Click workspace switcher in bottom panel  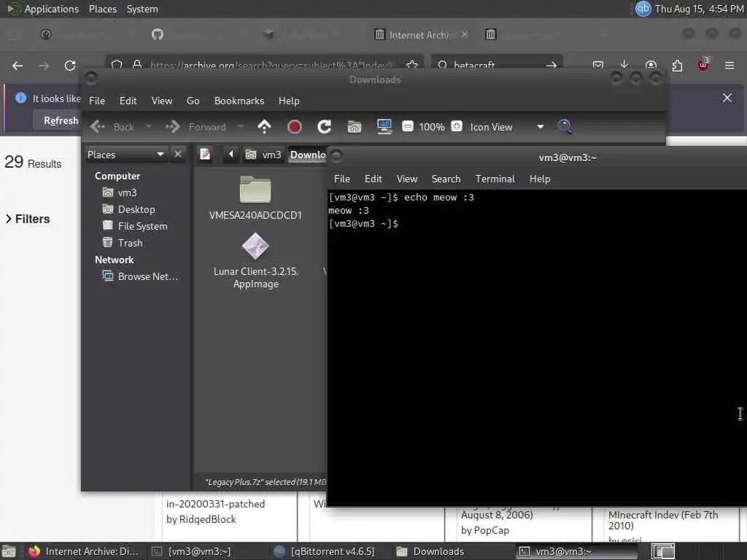pos(663,551)
